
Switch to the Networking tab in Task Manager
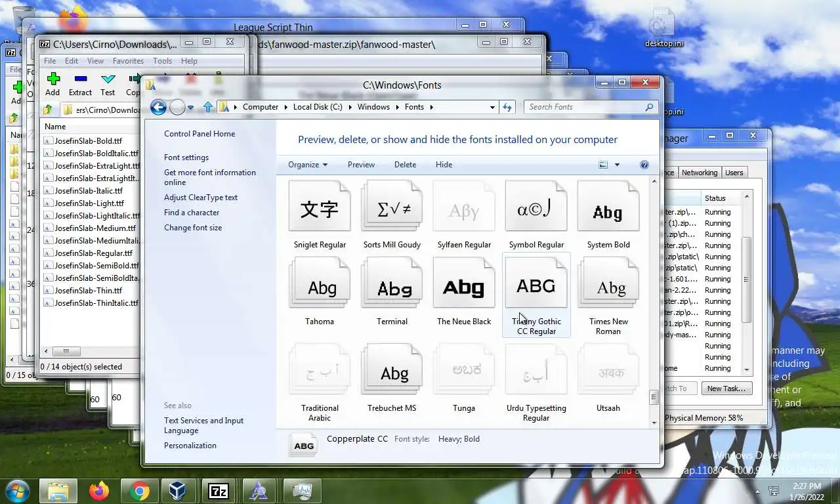699,173
